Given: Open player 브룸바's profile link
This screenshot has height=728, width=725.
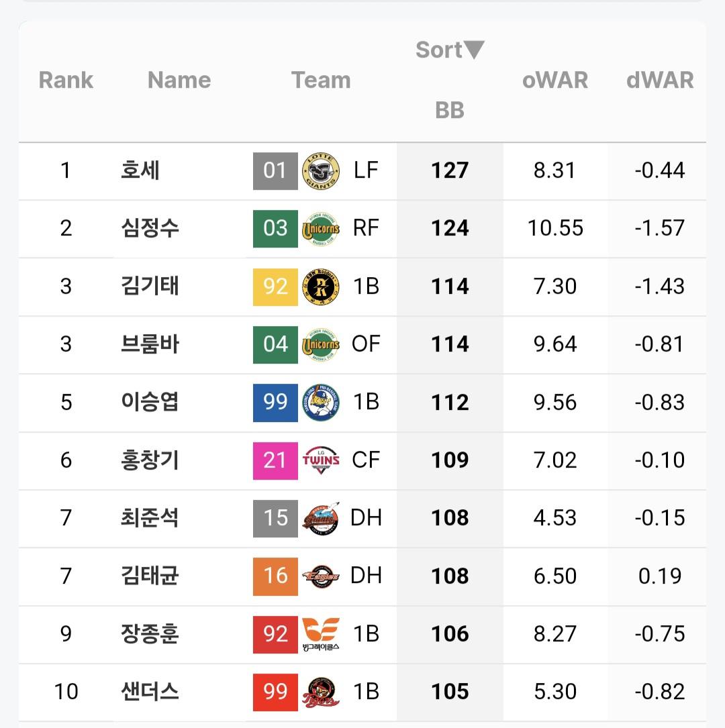Looking at the screenshot, I should click(x=150, y=344).
